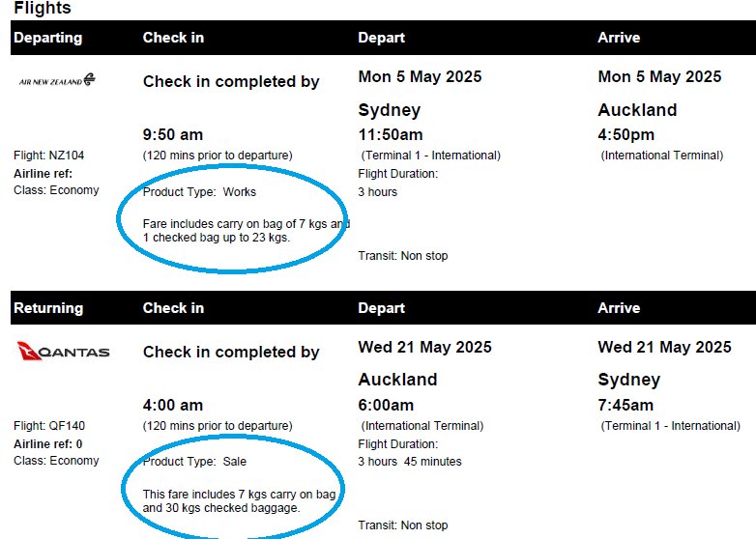The image size is (756, 539).
Task: Click the 4:00 am check-in time
Action: 173,405
